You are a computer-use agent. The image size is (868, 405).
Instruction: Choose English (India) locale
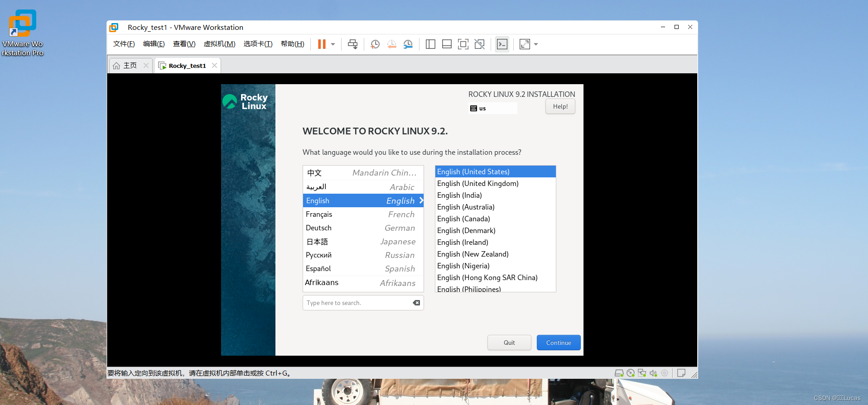(x=495, y=195)
